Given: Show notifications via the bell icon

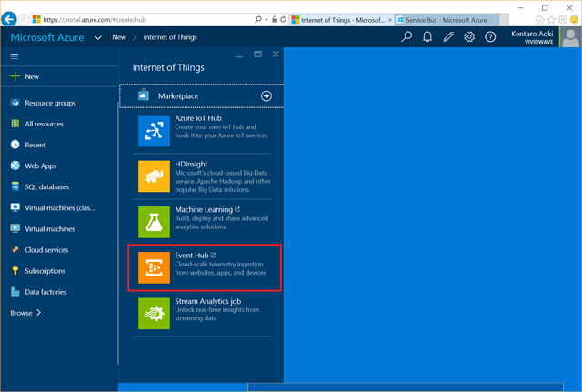Looking at the screenshot, I should [x=427, y=36].
